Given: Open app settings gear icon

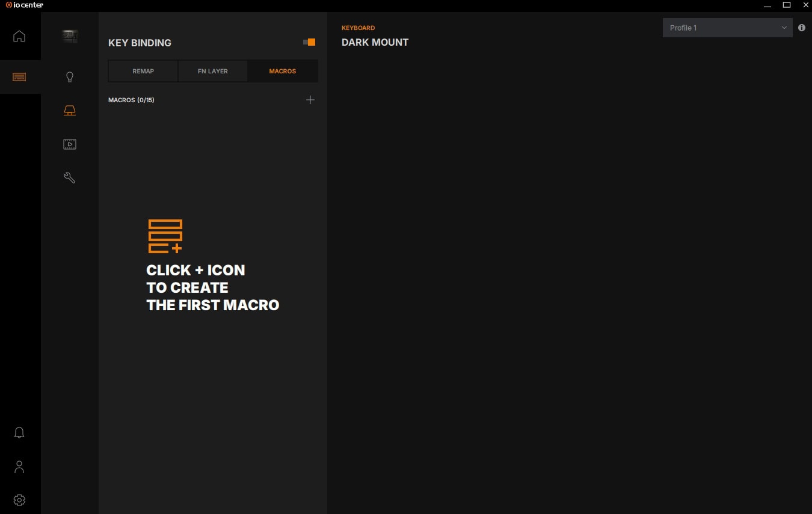Looking at the screenshot, I should click(19, 500).
